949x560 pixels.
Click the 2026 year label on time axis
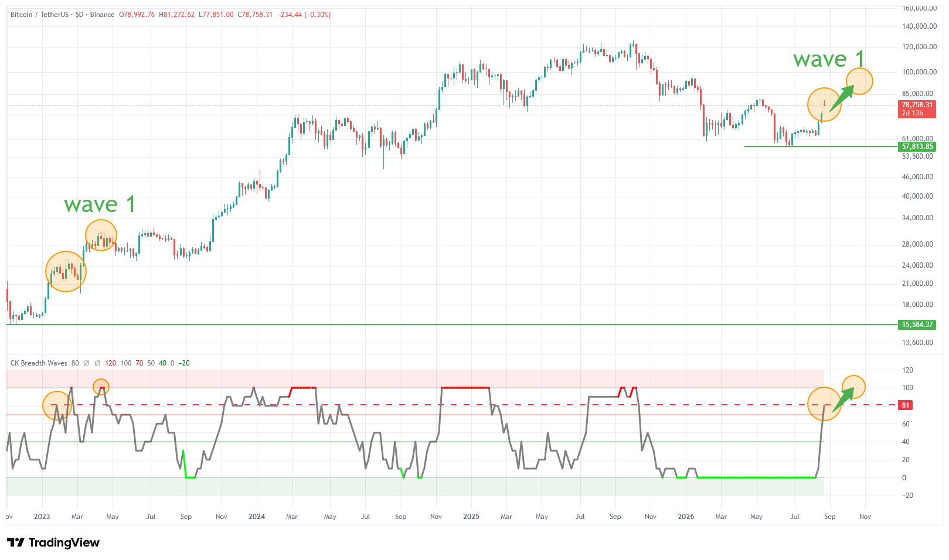point(686,517)
